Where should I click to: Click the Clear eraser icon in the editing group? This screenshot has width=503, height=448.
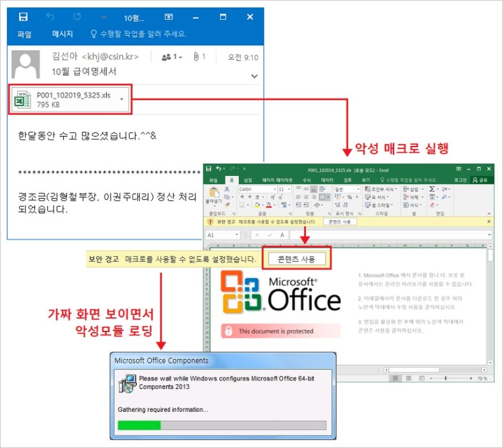pyautogui.click(x=432, y=205)
